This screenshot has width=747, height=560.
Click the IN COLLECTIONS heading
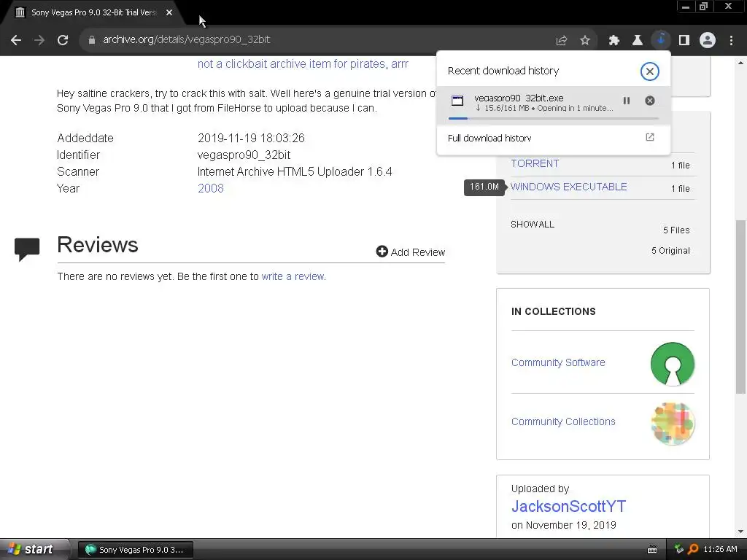(x=553, y=311)
